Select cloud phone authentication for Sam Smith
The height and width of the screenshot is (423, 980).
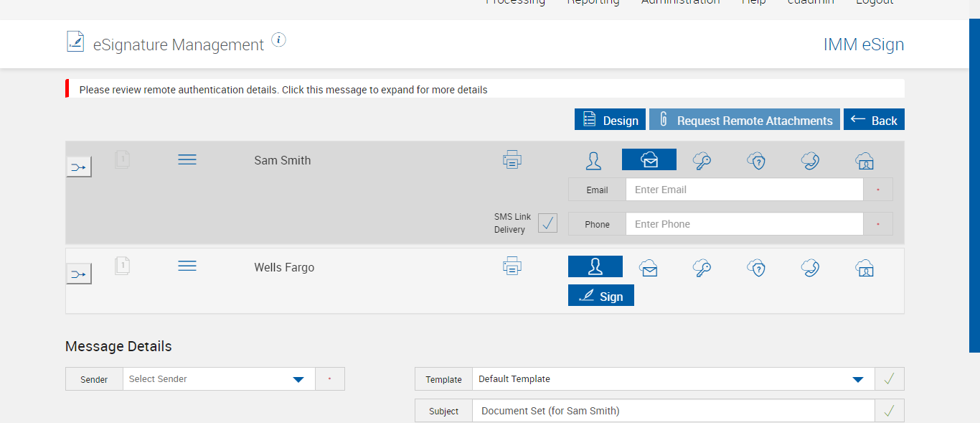(810, 160)
